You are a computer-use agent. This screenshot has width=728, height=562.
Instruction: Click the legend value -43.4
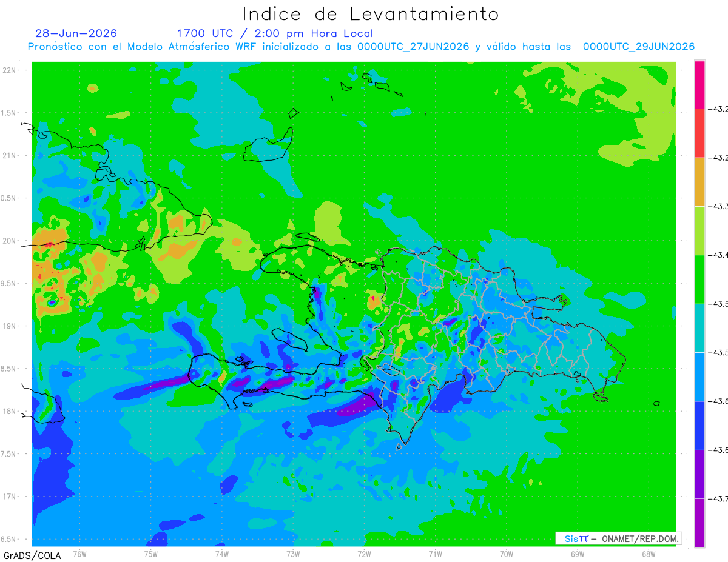click(x=720, y=255)
